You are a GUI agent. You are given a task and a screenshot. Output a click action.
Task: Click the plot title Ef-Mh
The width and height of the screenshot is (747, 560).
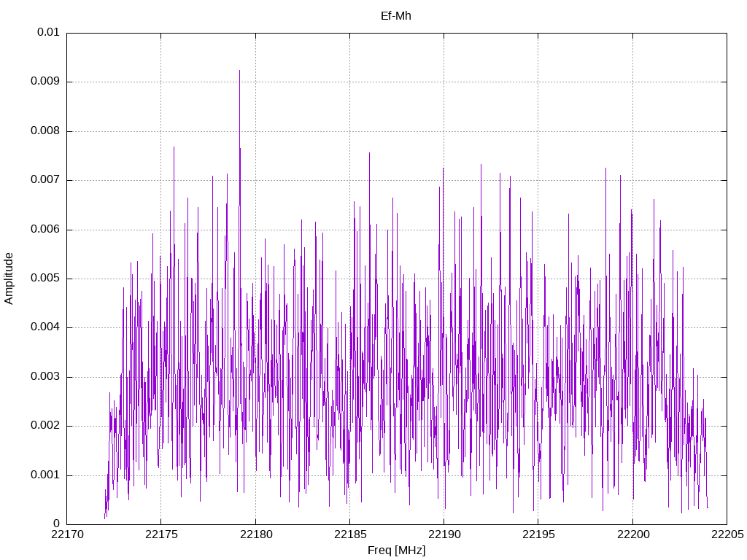(x=396, y=16)
